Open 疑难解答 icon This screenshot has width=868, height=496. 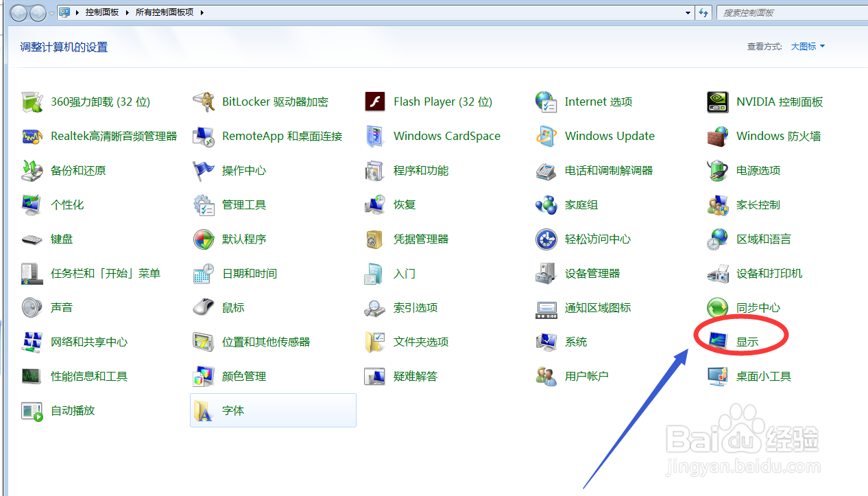tap(375, 377)
